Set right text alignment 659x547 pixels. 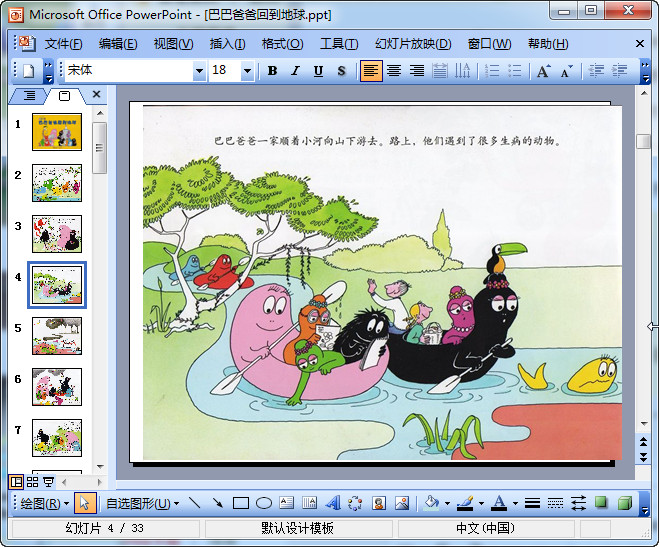416,71
